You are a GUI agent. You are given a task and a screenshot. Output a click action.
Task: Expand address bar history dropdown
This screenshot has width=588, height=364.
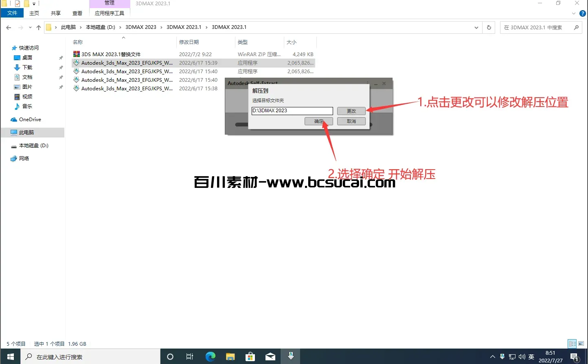pyautogui.click(x=476, y=28)
